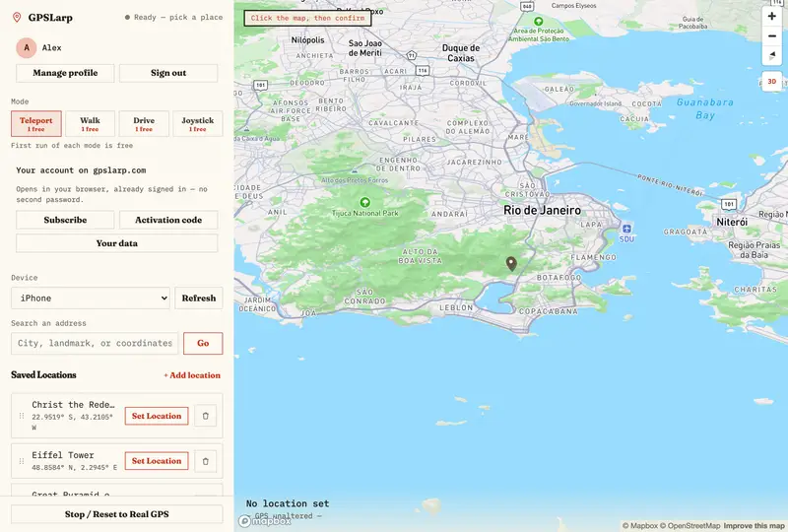Screen dimensions: 788x532
Task: Click the dark map pin marker
Action: 511,264
